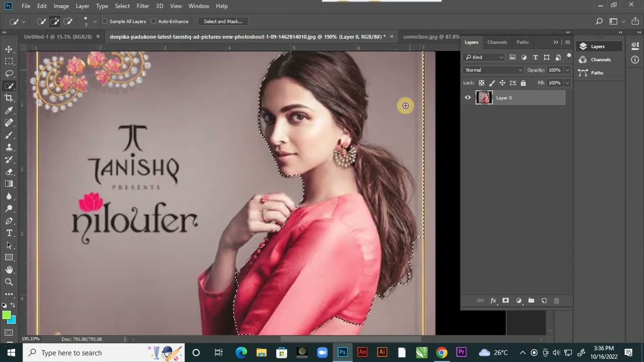
Task: Select the Brush tool
Action: click(9, 135)
